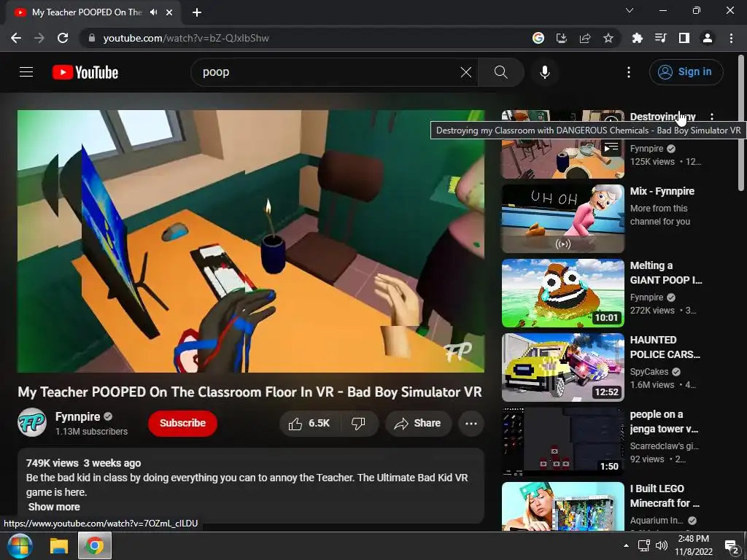Click the magnifier search button

coord(500,72)
